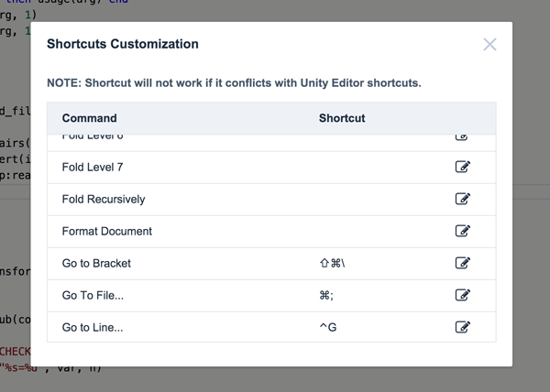Click the Unity Editor conflict note text
The image size is (550, 392).
(234, 83)
